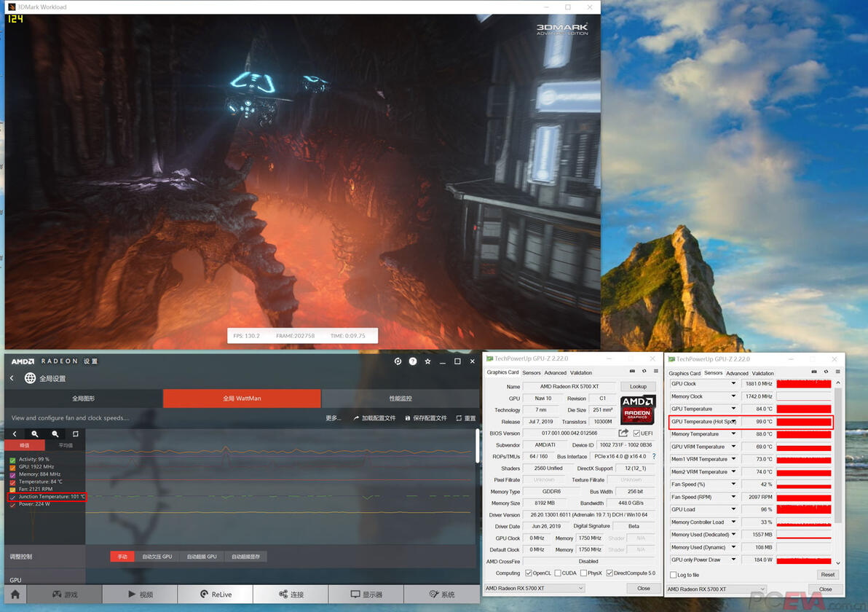Click the Lookup button in GPU-Z
Image resolution: width=868 pixels, height=612 pixels.
click(x=638, y=387)
